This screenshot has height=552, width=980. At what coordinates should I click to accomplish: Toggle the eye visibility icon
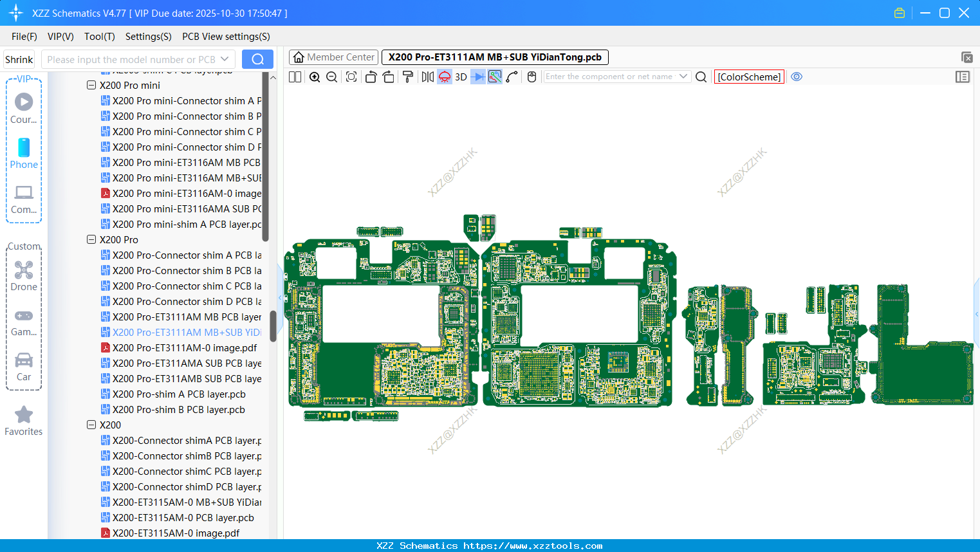coord(797,77)
